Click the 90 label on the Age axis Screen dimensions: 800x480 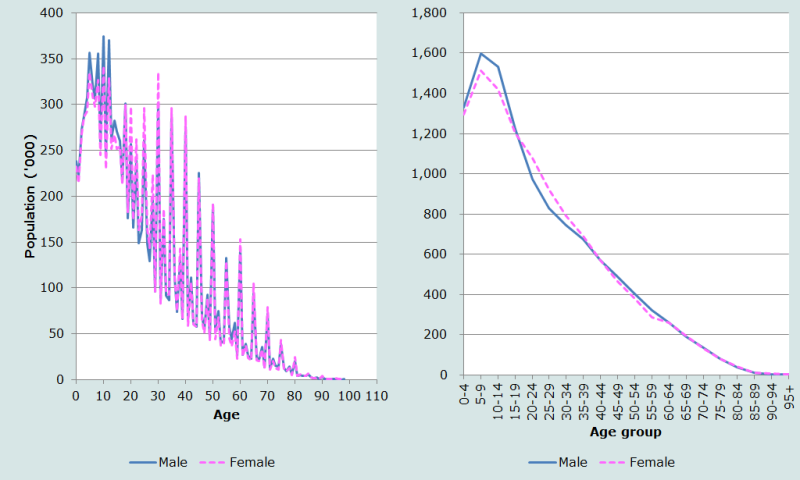tap(321, 396)
